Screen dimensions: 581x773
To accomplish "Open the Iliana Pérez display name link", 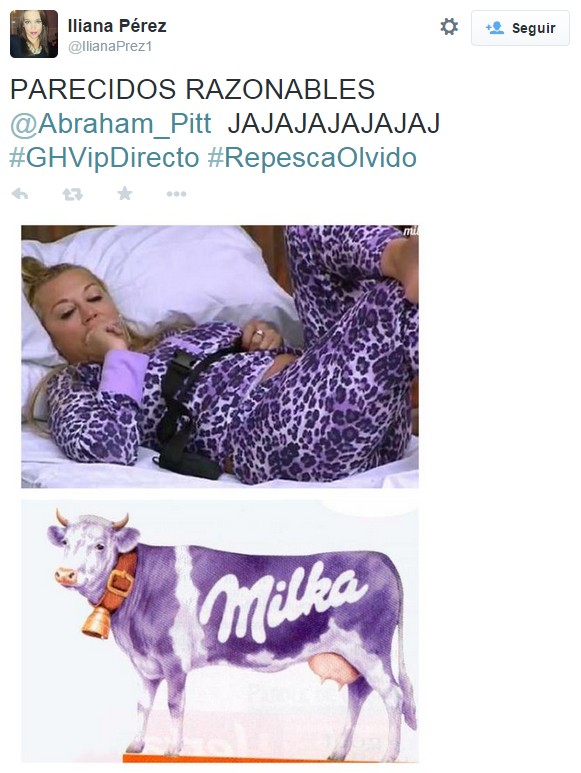I will point(117,26).
